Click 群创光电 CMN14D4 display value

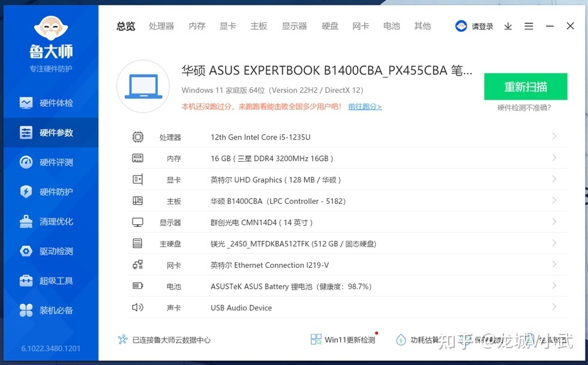pos(262,222)
